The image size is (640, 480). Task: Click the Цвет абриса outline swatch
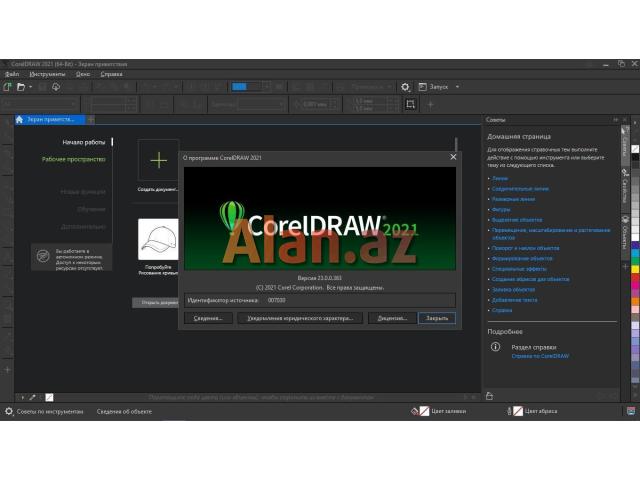point(518,411)
